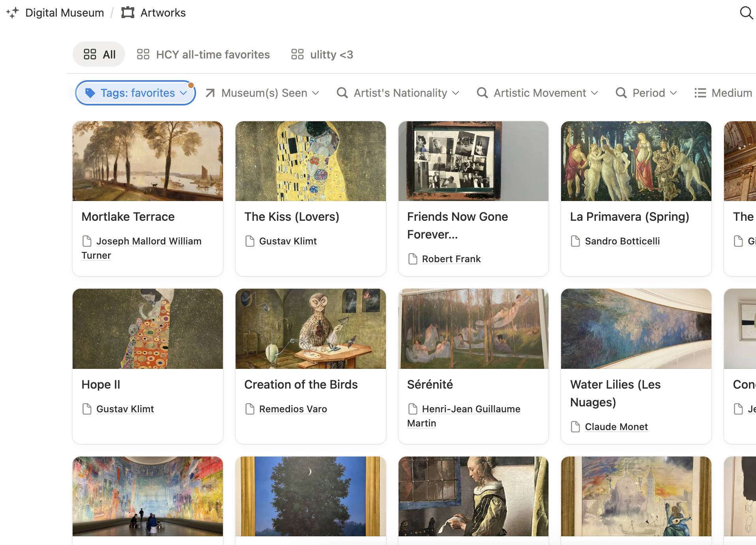Open Joseph Mallord William Turner artist link
756x545 pixels.
pos(141,248)
